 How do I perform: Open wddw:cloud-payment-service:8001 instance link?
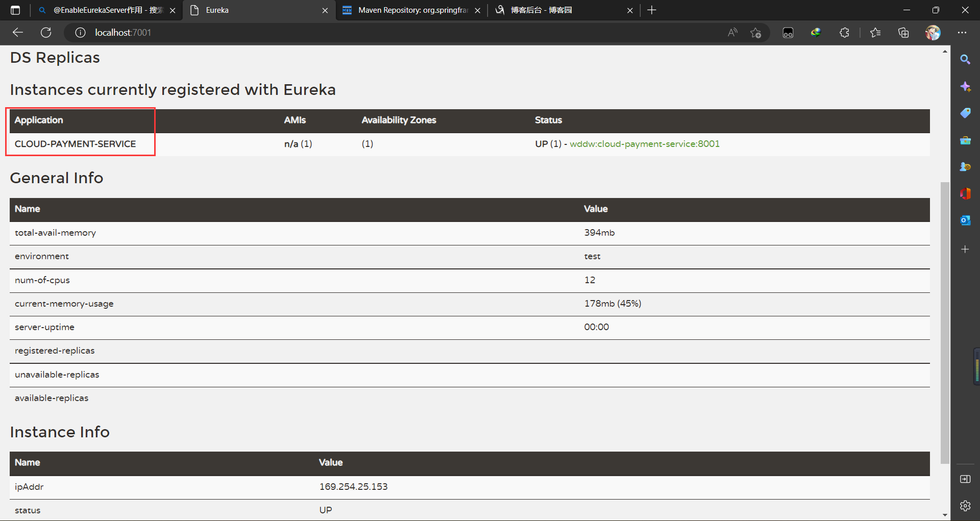click(x=644, y=144)
